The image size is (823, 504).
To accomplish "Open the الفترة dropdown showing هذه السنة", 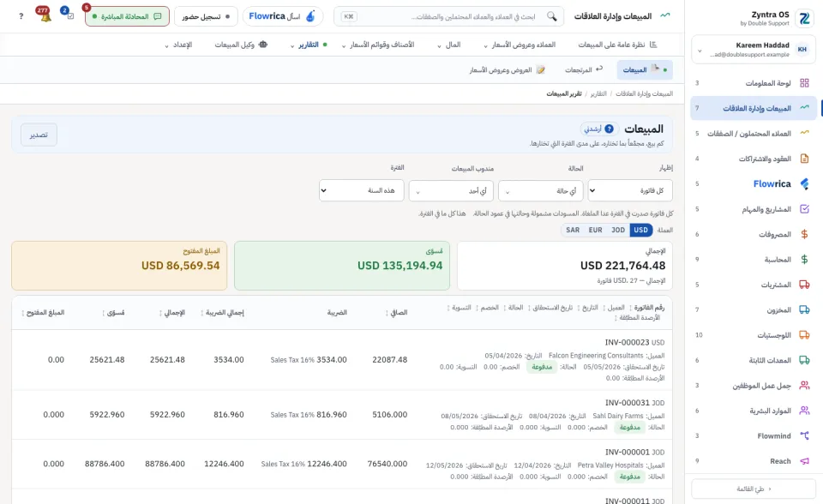I will [x=361, y=190].
